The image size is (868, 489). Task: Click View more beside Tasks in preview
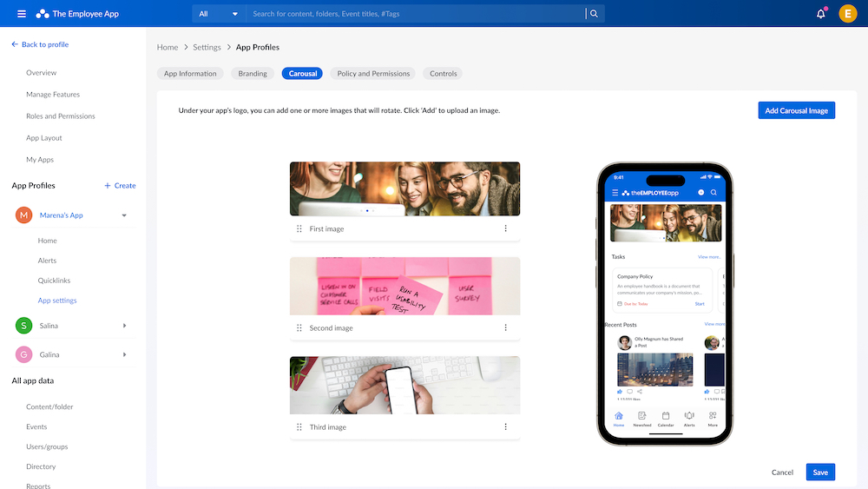tap(709, 257)
